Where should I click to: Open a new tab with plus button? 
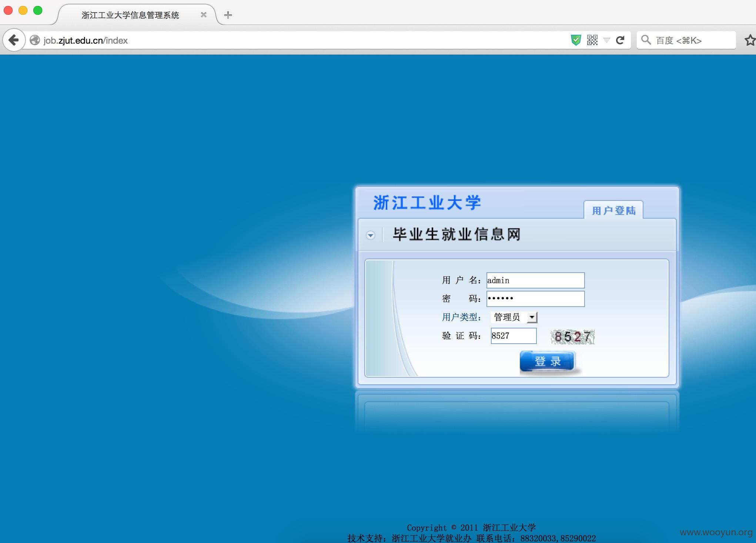coord(228,15)
